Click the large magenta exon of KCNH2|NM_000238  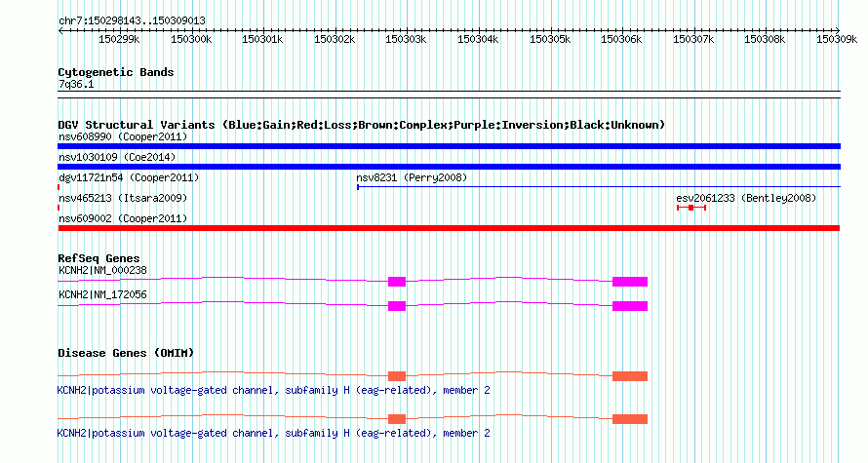630,282
